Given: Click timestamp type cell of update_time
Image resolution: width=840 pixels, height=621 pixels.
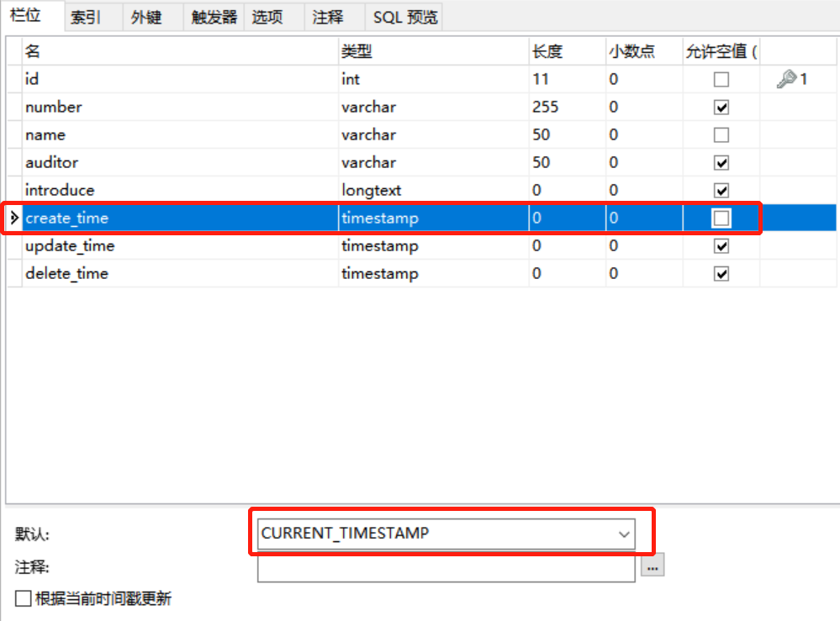Looking at the screenshot, I should coord(433,246).
